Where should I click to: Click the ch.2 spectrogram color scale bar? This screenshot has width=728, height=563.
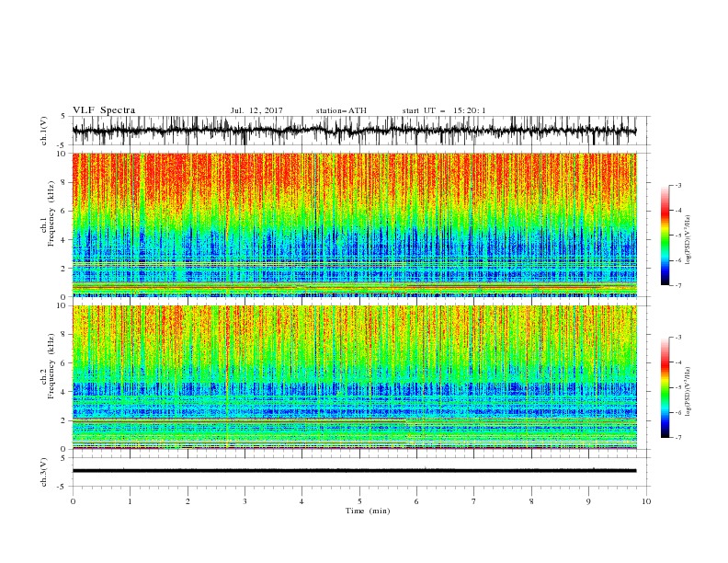pos(665,387)
